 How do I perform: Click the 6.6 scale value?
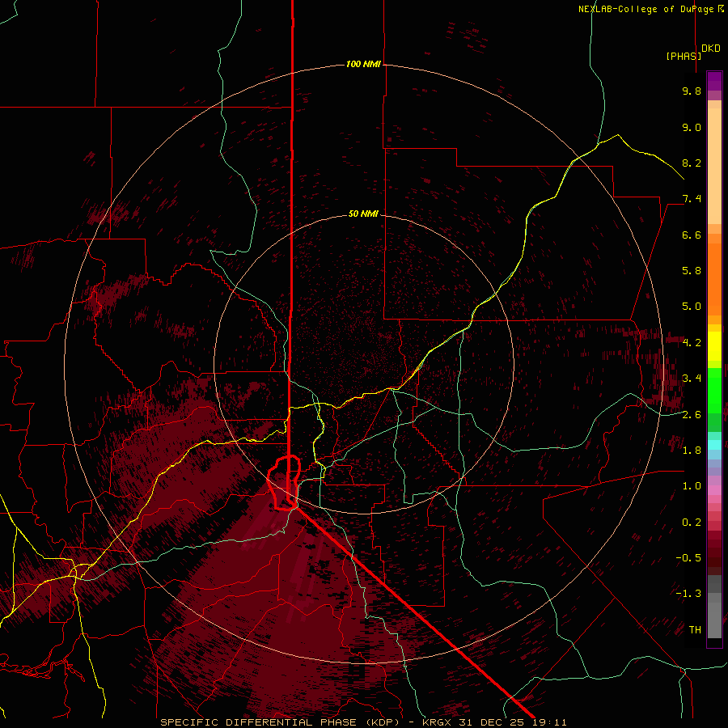[x=692, y=235]
